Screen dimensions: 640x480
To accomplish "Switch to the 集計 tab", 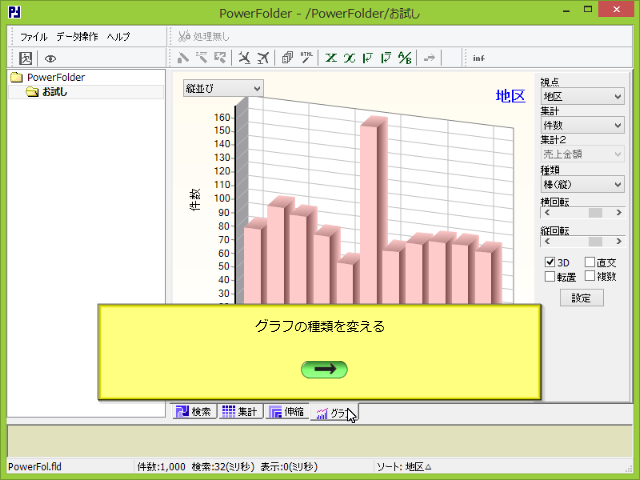I will pyautogui.click(x=240, y=411).
